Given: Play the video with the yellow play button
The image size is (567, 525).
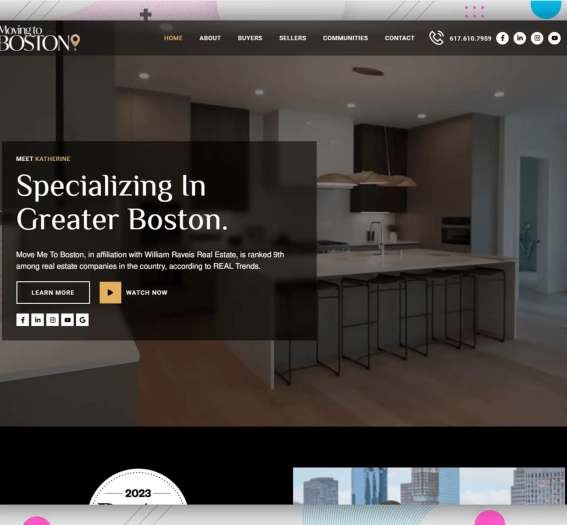Looking at the screenshot, I should point(110,293).
